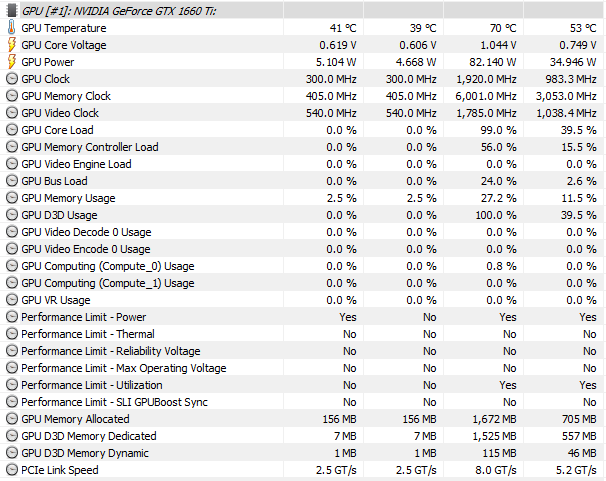
Task: Click the GPU [#1] NVIDIA GeForce header
Action: click(x=119, y=11)
